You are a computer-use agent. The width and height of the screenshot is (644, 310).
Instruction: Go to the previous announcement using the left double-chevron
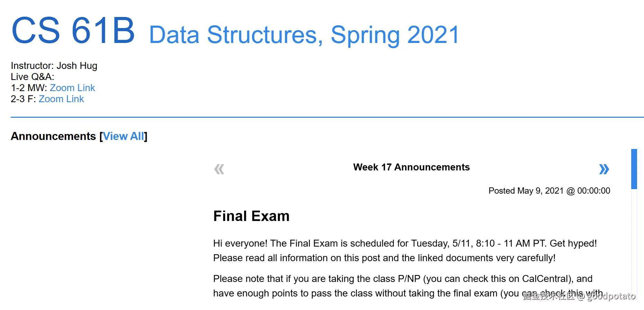(219, 169)
